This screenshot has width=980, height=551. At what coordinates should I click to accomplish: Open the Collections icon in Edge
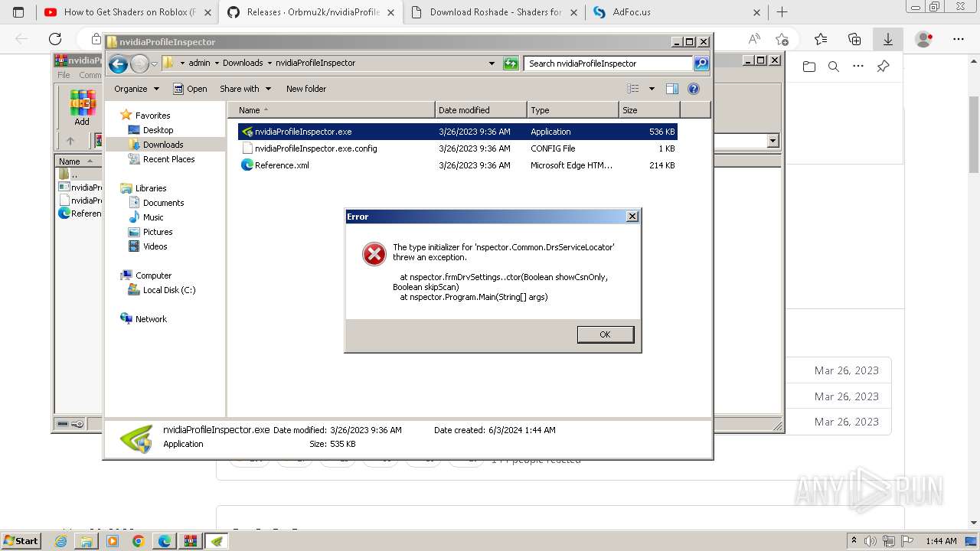pos(854,39)
